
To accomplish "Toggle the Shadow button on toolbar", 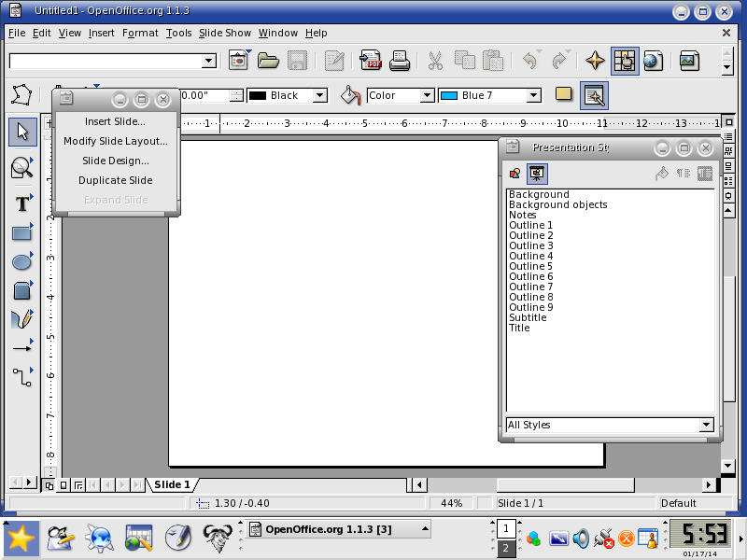I will [564, 94].
